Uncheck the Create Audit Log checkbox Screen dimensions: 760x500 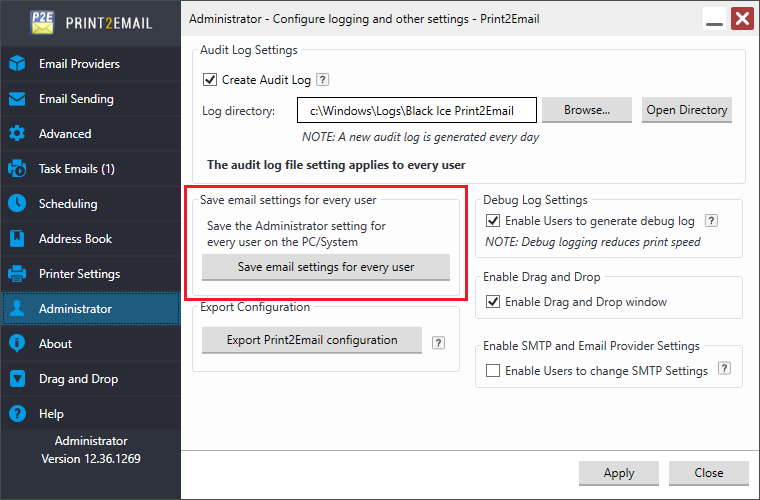(210, 79)
